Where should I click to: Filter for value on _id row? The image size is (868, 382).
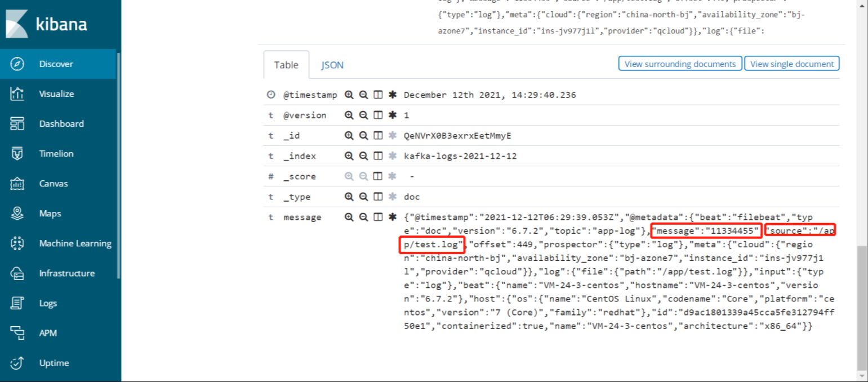(349, 135)
